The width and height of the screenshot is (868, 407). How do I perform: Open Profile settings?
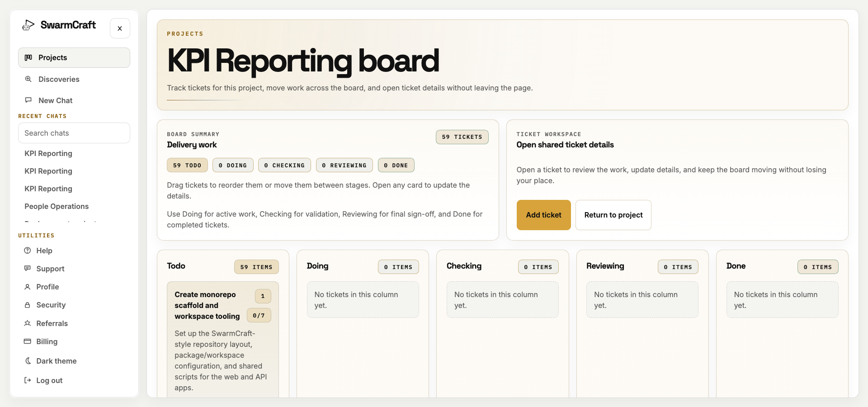click(74, 287)
